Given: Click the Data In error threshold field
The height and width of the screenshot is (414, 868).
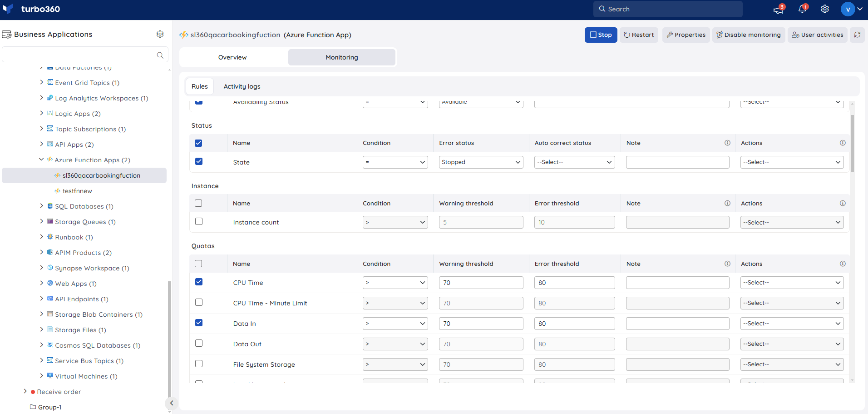Looking at the screenshot, I should (x=574, y=324).
